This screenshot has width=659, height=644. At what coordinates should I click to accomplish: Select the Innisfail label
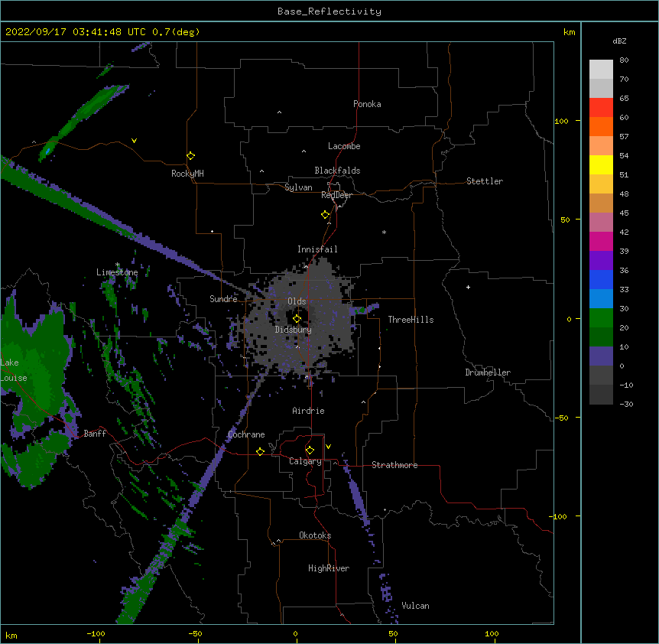pyautogui.click(x=317, y=249)
